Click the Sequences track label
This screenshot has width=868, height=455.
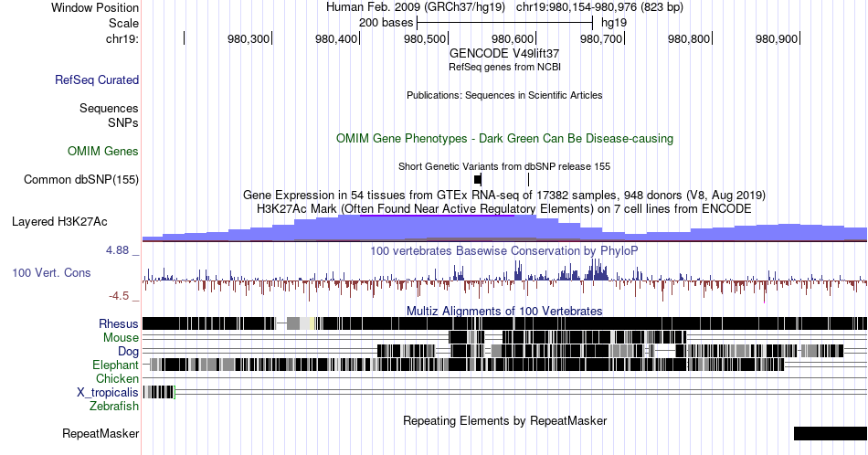109,109
